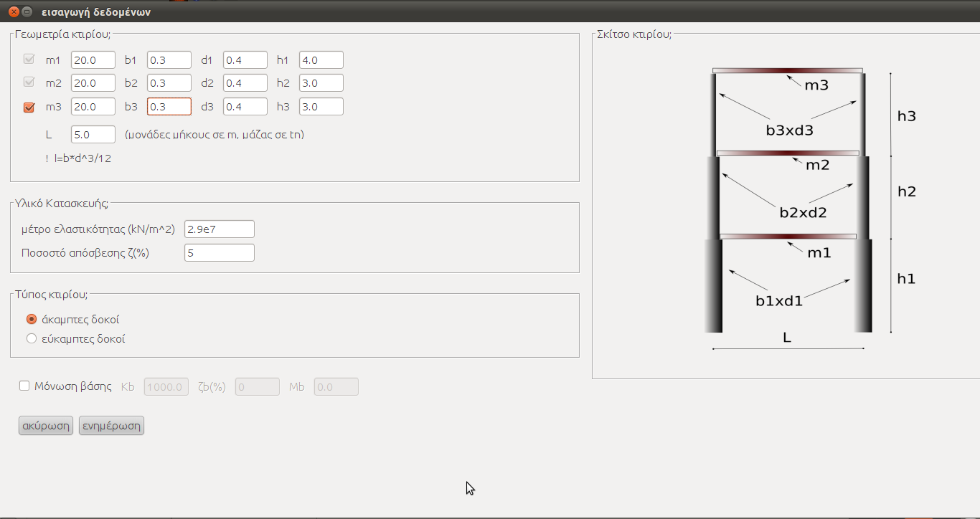Screen dimensions: 980x519
Task: Toggle the m2 floor checkbox
Action: [x=29, y=83]
